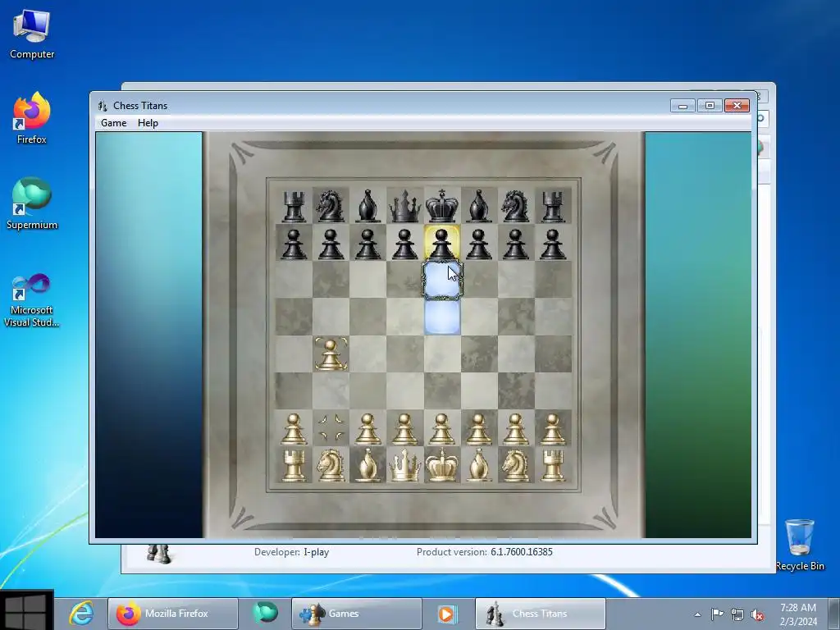The height and width of the screenshot is (630, 840).
Task: Click Chess Titans title bar icon
Action: pyautogui.click(x=103, y=106)
